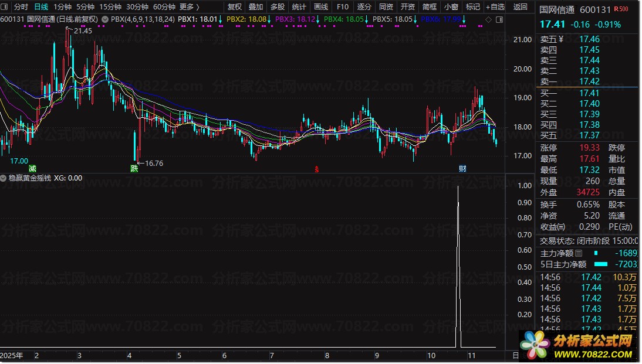
Task: Switch to the 60分钟 chart period
Action: (x=164, y=7)
